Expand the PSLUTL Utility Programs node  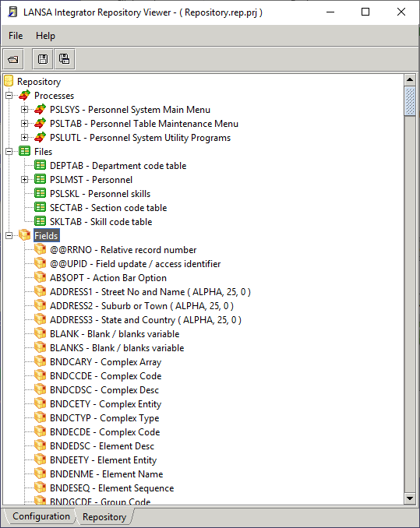pyautogui.click(x=24, y=137)
